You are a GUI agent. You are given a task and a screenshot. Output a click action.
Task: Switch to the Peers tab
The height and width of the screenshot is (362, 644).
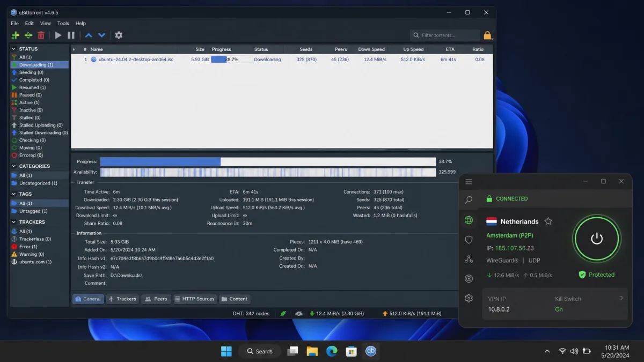point(156,299)
